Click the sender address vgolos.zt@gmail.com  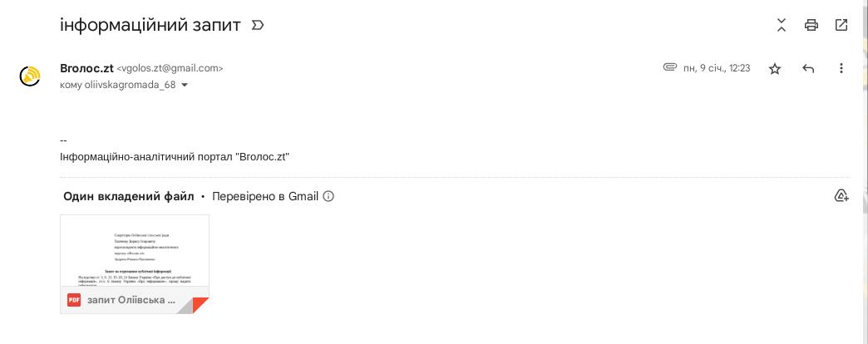pyautogui.click(x=170, y=69)
